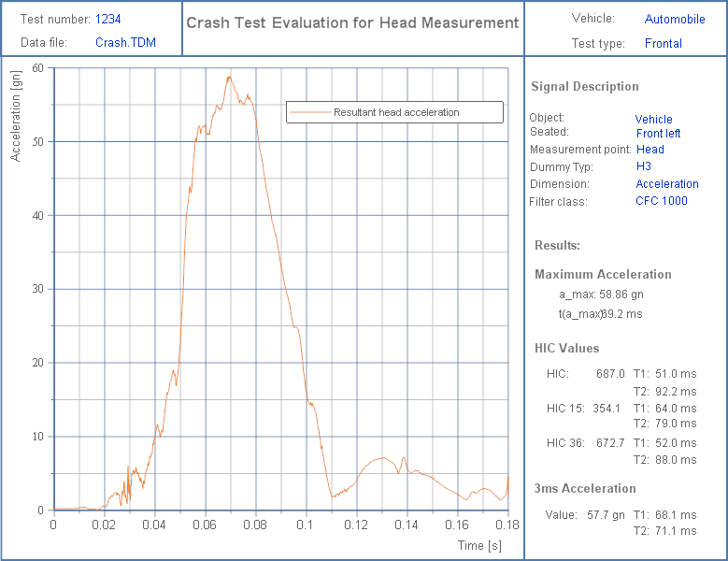The image size is (728, 561).
Task: Click the 3ms T2 71.1 ms value
Action: (676, 531)
